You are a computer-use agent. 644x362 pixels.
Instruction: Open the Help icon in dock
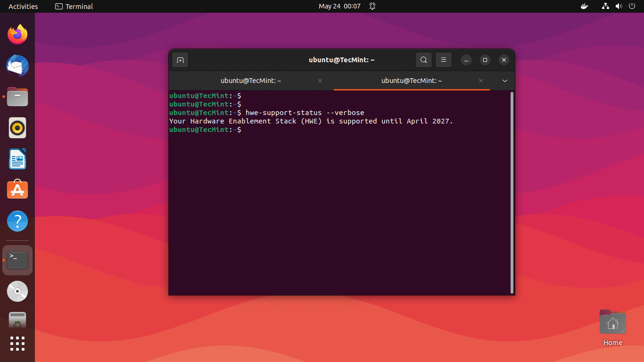pos(17,221)
